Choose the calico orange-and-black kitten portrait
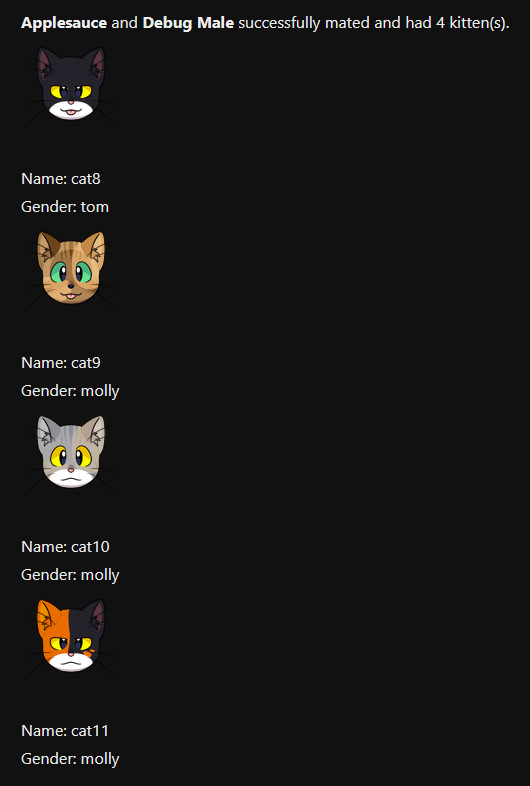 pos(71,636)
